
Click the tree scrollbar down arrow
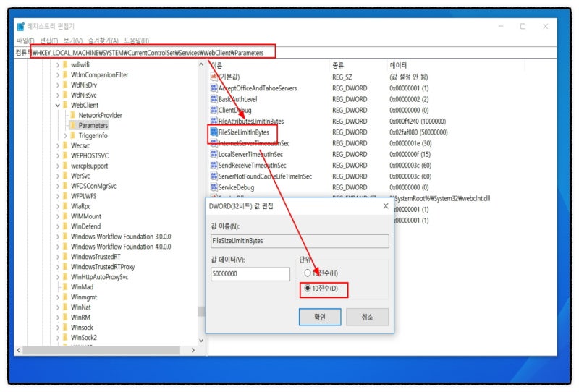(x=201, y=341)
